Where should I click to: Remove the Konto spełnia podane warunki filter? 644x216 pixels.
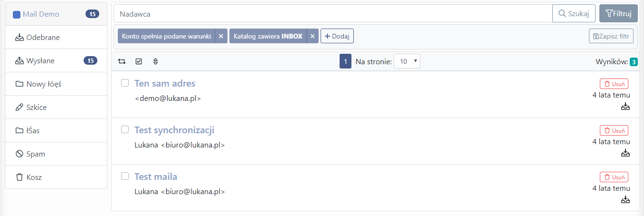221,36
